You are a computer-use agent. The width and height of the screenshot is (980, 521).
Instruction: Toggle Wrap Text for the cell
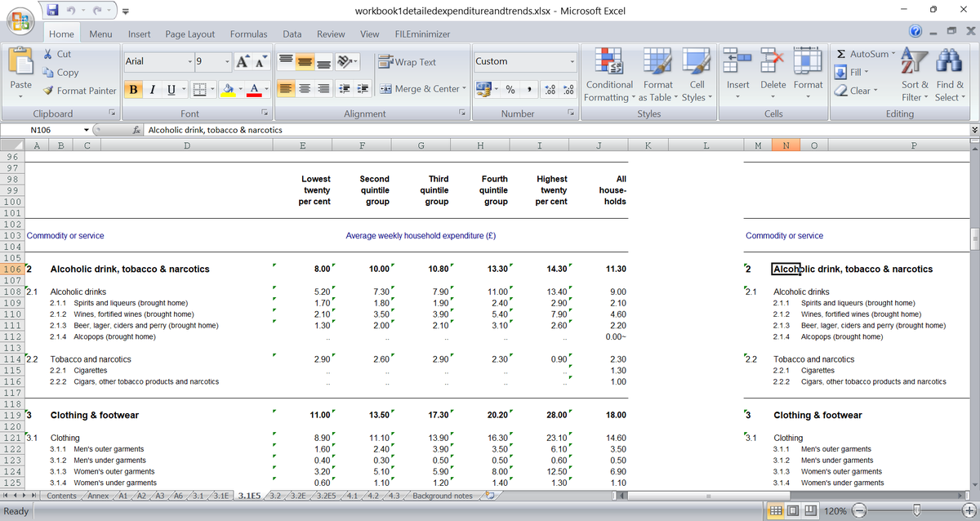[x=407, y=62]
